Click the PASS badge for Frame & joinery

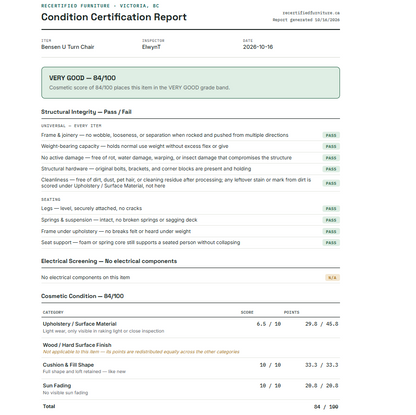pos(331,135)
